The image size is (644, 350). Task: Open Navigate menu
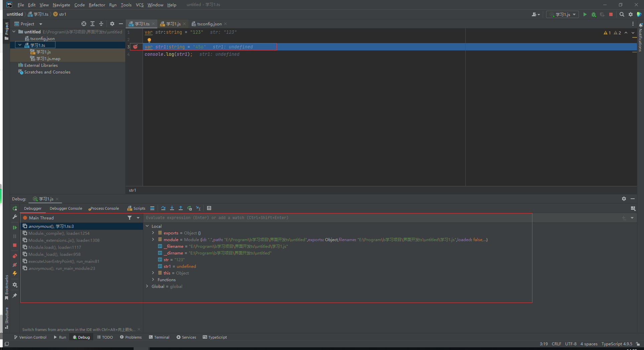click(x=61, y=5)
